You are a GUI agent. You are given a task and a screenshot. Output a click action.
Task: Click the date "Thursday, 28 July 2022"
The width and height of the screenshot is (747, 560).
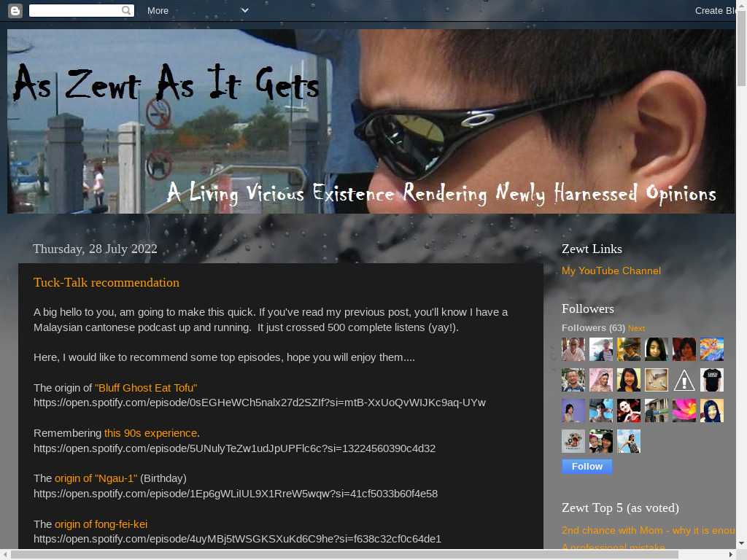(x=95, y=249)
